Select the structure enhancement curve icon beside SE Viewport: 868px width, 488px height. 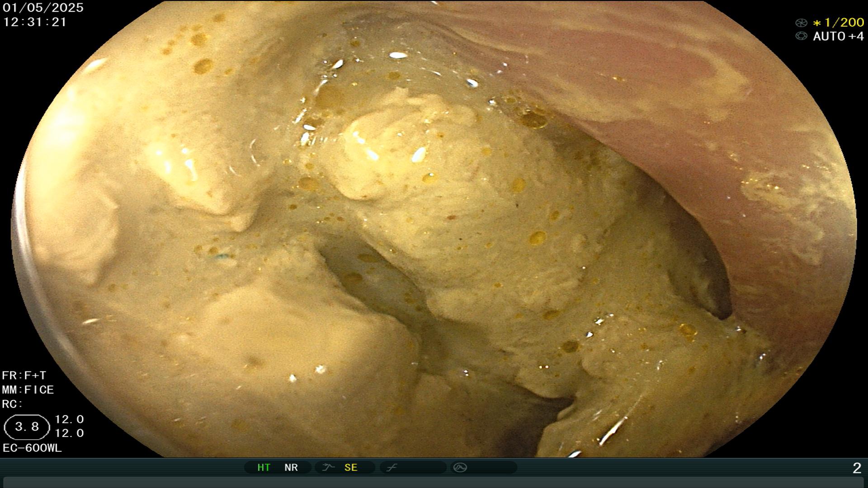click(x=328, y=467)
